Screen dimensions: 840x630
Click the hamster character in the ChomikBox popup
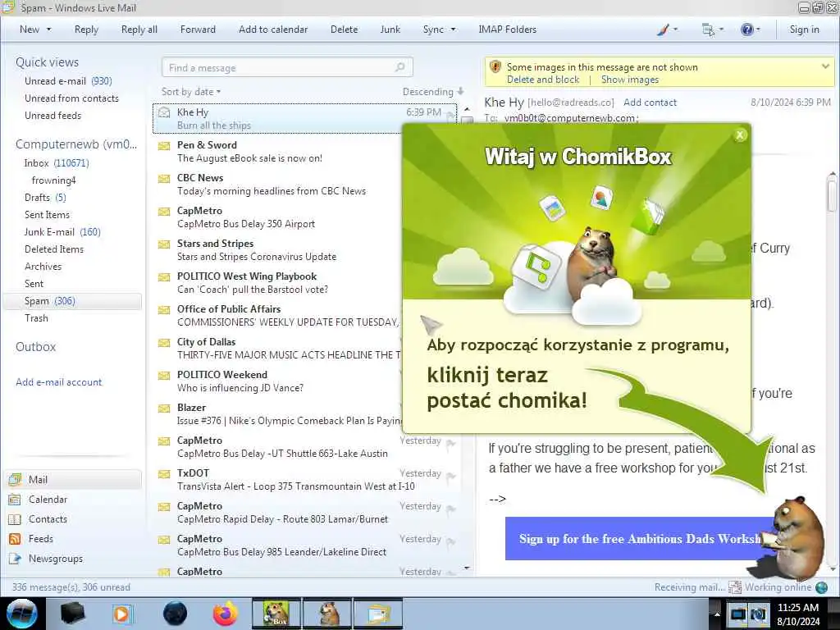tap(593, 262)
